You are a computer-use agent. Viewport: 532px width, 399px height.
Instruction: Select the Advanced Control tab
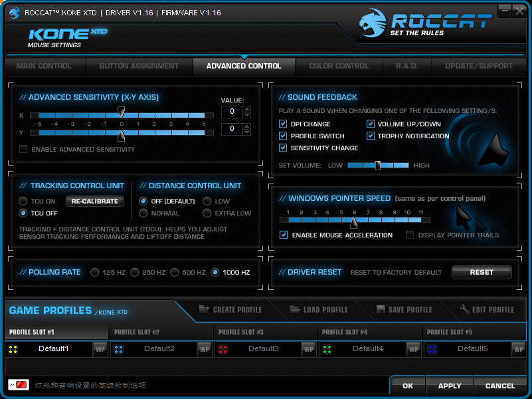244,66
